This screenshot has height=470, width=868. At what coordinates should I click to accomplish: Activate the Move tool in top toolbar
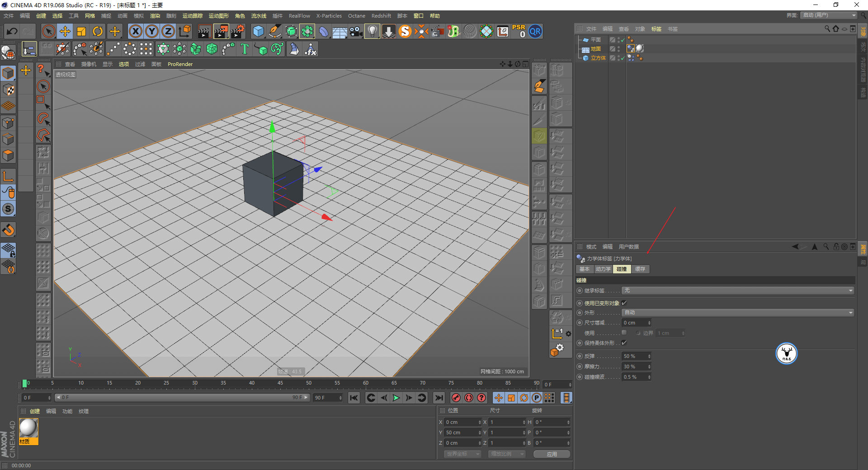65,31
